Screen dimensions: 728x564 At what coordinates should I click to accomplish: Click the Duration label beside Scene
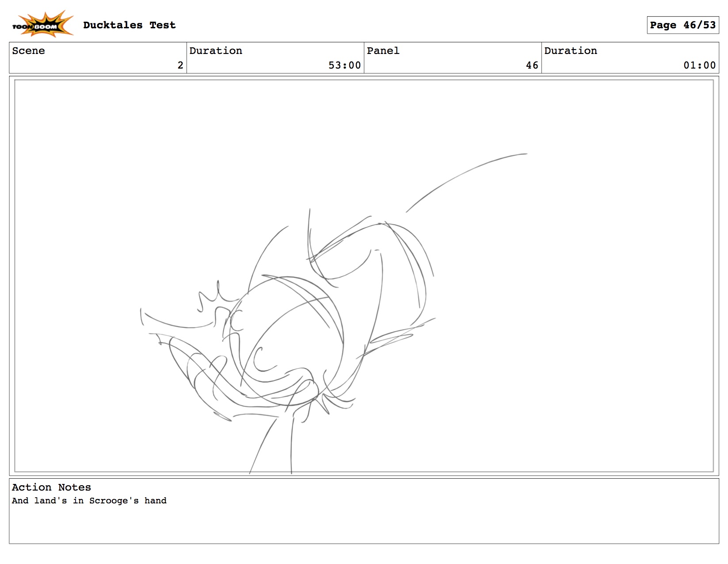pyautogui.click(x=216, y=51)
